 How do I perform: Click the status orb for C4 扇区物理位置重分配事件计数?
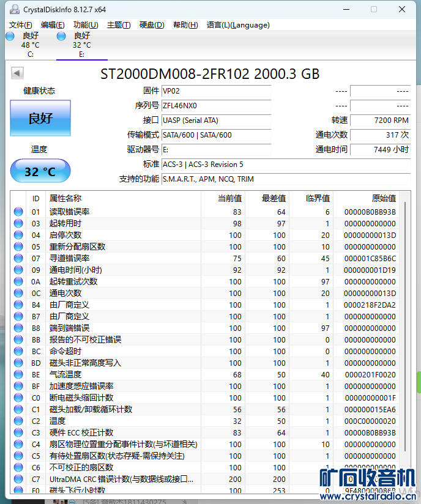coord(18,444)
